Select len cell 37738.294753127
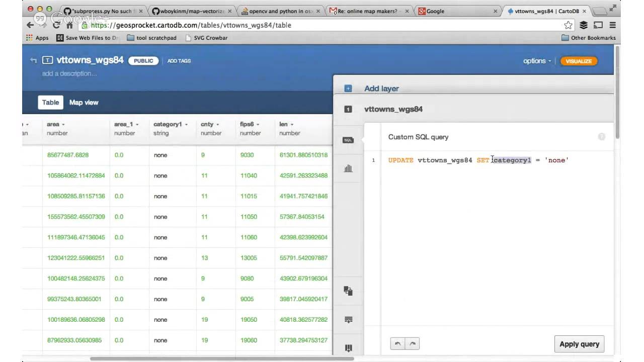Image resolution: width=644 pixels, height=362 pixels. 303,340
